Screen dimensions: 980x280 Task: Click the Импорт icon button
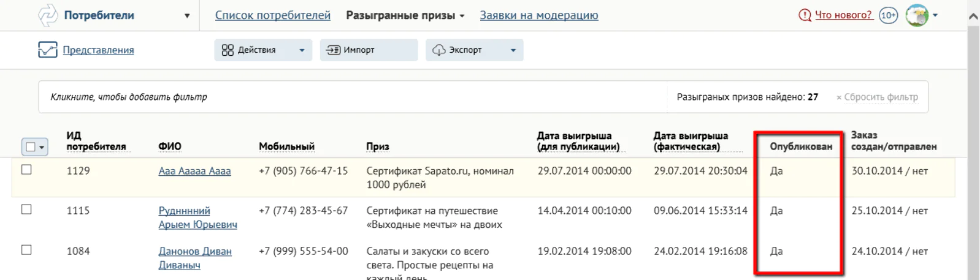(x=333, y=50)
